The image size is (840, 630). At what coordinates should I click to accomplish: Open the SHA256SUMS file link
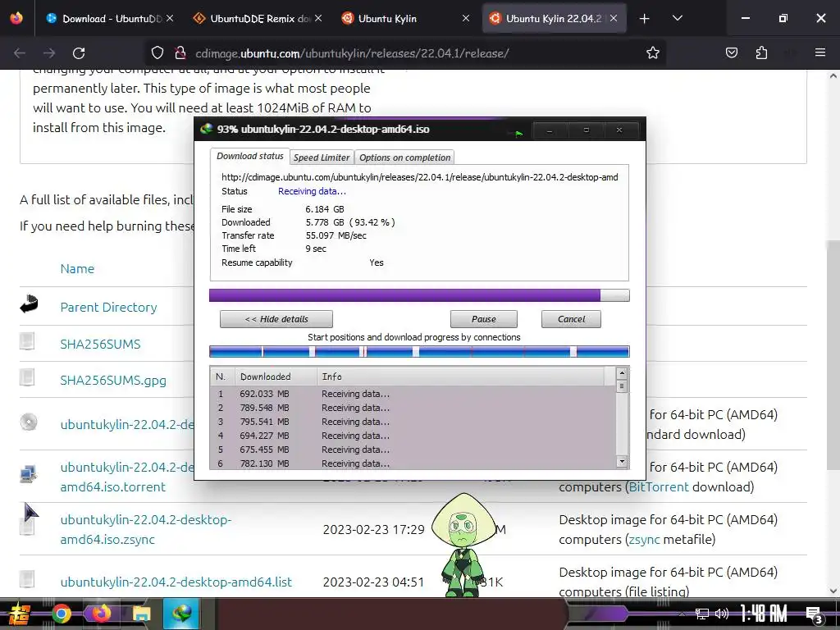(x=100, y=344)
